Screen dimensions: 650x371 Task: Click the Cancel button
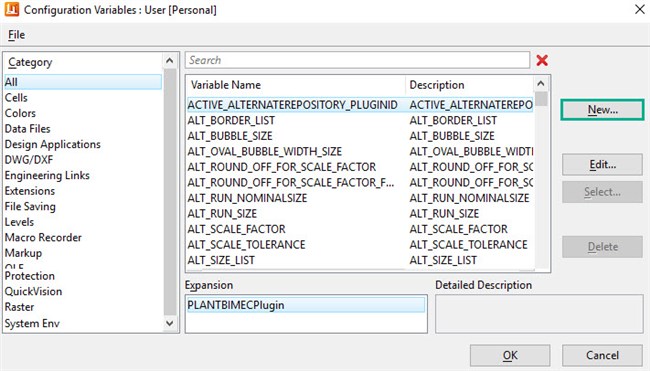coord(602,355)
